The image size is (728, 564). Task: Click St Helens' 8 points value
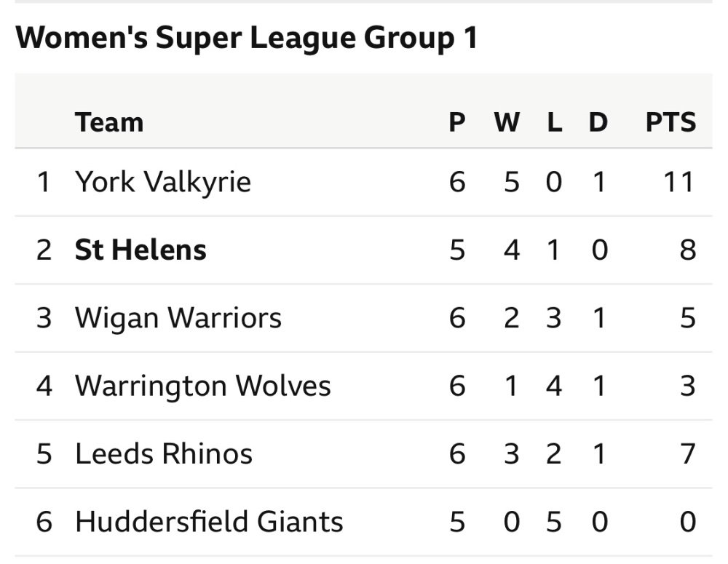click(x=688, y=250)
